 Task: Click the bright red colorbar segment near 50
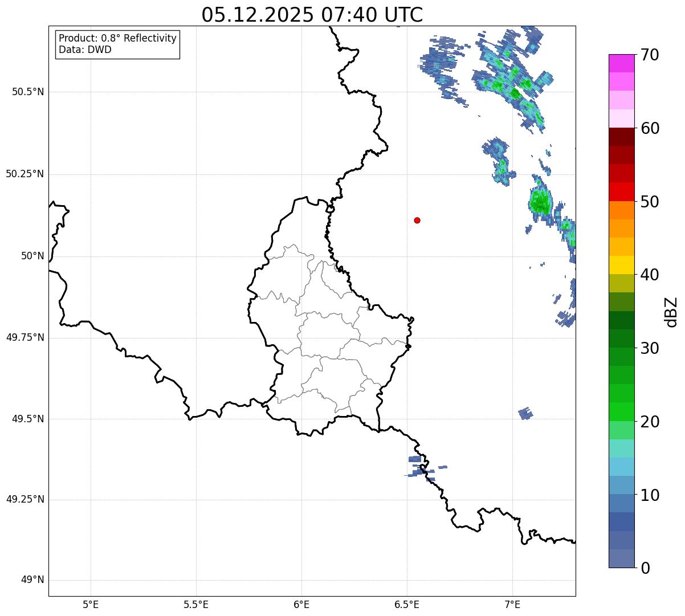point(621,192)
